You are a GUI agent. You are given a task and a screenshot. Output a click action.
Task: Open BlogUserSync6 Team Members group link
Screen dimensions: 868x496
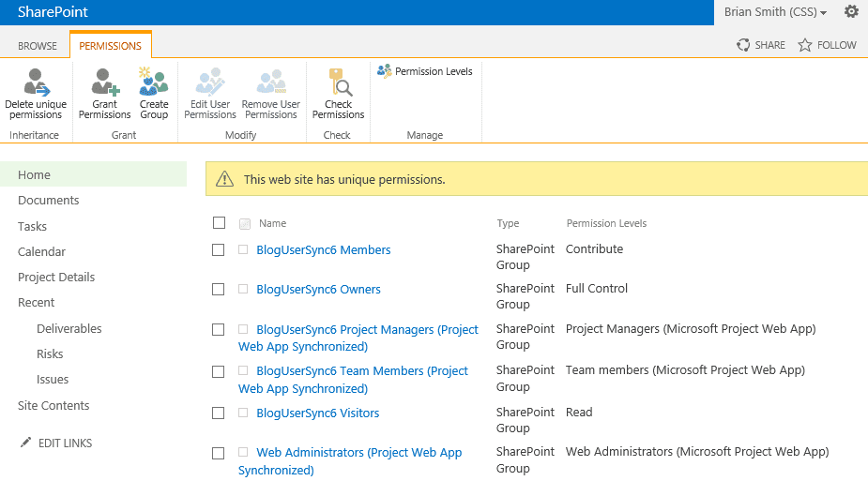[x=353, y=380]
